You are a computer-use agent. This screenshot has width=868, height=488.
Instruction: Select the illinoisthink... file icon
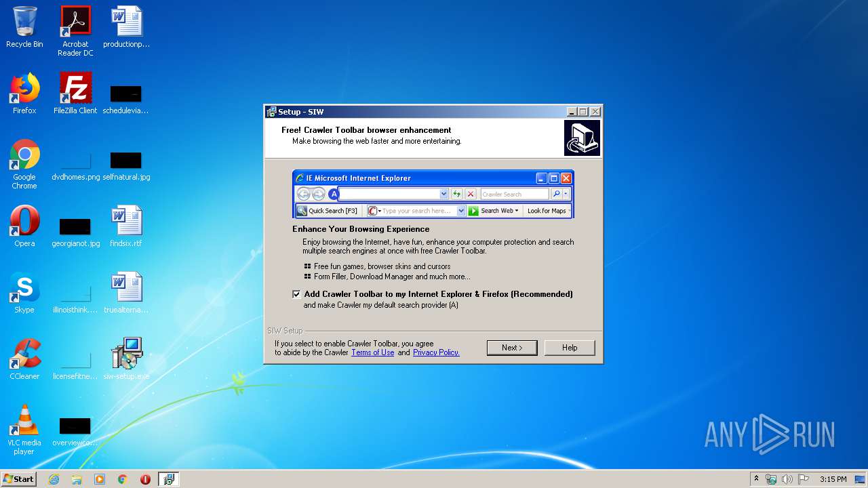point(75,298)
